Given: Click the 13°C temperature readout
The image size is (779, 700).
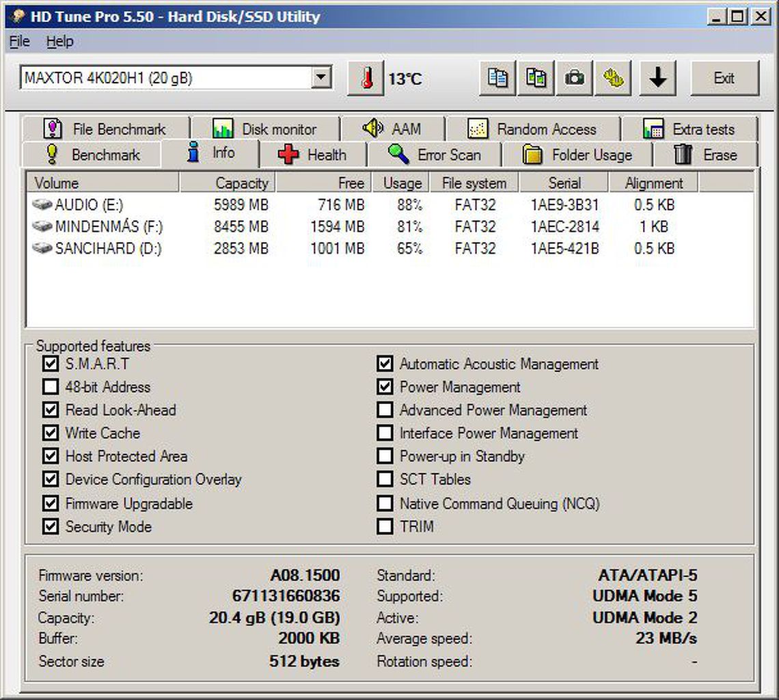Looking at the screenshot, I should pos(405,79).
